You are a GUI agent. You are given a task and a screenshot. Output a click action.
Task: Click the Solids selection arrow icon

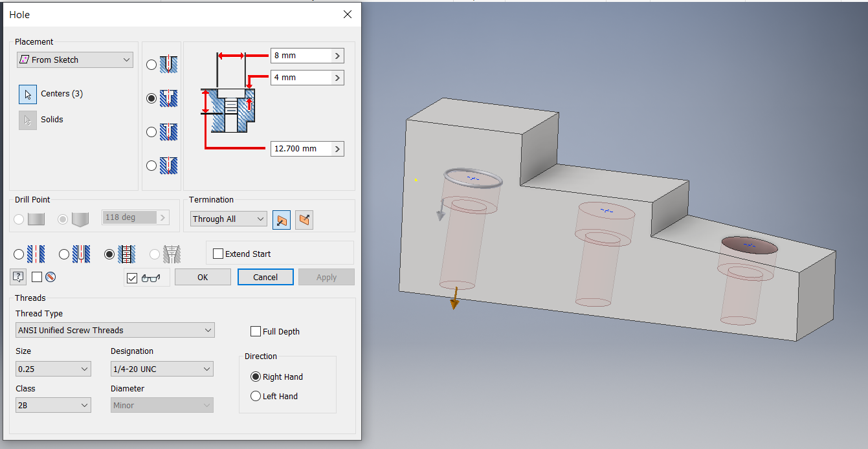click(x=28, y=120)
